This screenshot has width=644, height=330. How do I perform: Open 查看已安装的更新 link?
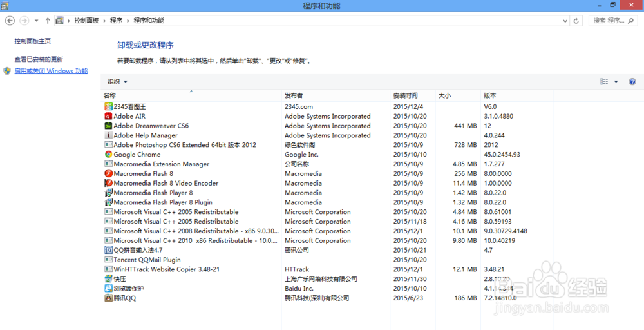[39, 59]
